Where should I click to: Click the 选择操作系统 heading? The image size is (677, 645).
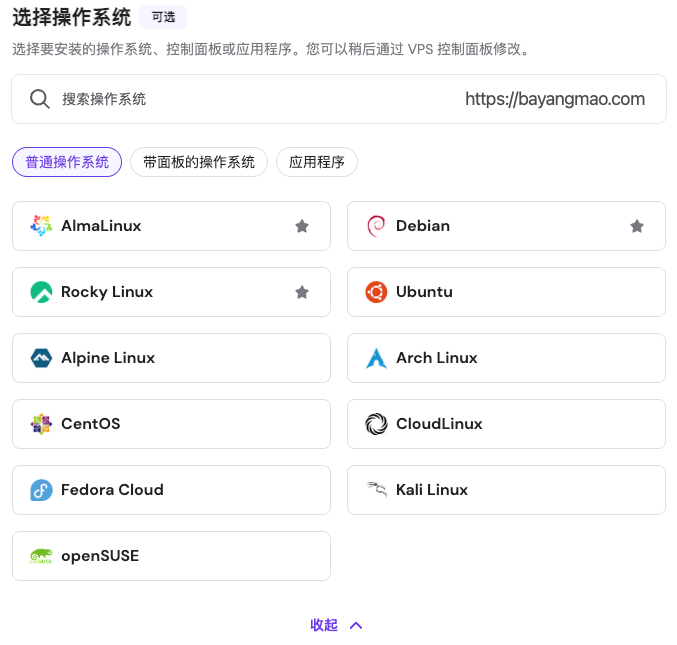pyautogui.click(x=72, y=17)
